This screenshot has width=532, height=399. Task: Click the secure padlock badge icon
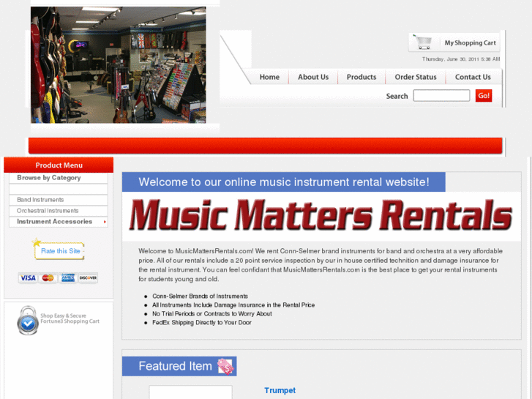point(28,320)
